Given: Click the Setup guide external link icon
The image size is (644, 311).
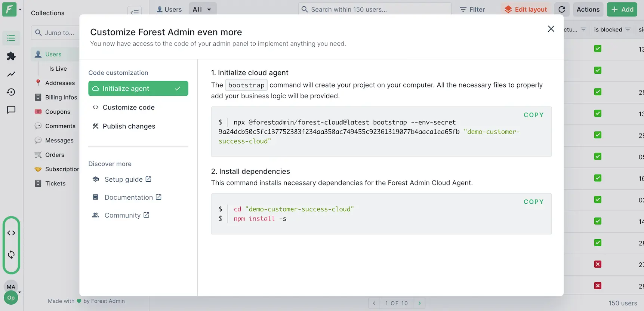Looking at the screenshot, I should pyautogui.click(x=148, y=179).
